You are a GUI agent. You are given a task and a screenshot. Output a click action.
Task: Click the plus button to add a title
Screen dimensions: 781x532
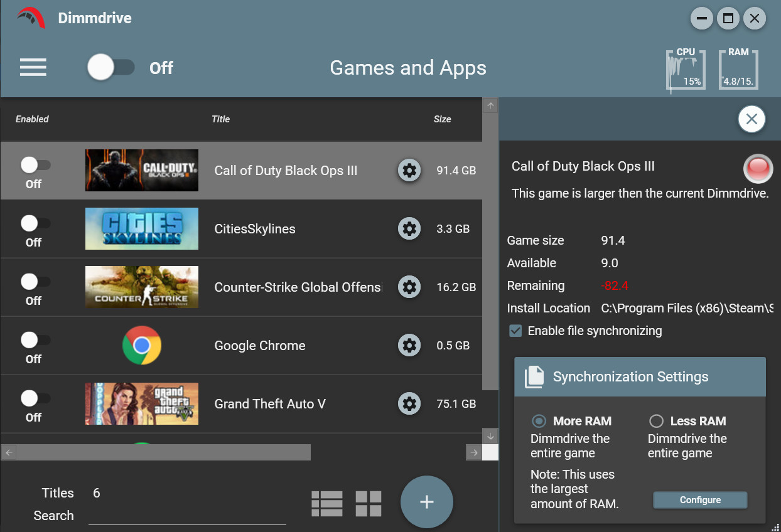click(x=426, y=502)
